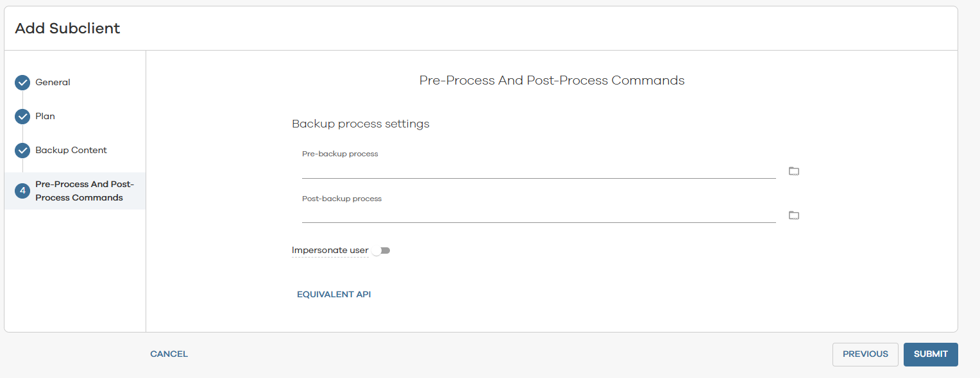This screenshot has height=378, width=980.
Task: Focus the Post-backup process field
Action: 538,215
